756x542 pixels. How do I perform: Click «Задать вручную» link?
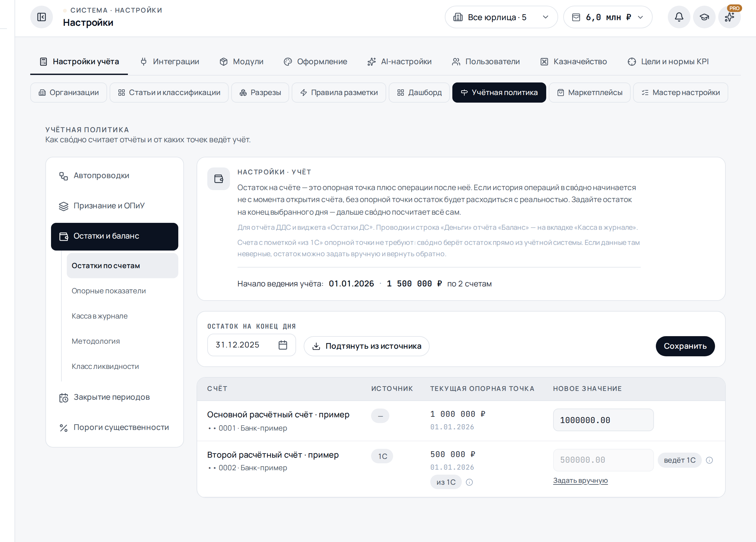(x=580, y=481)
